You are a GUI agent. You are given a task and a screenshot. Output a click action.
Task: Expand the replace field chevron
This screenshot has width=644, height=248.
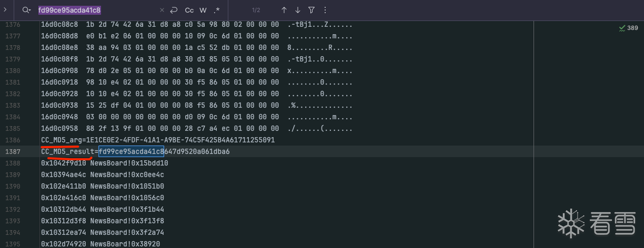coord(5,10)
